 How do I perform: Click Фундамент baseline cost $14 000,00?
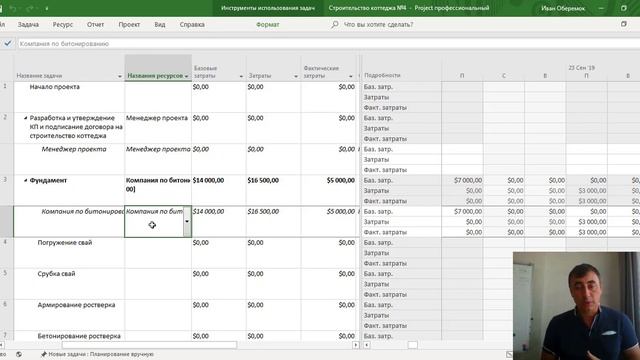pos(208,180)
